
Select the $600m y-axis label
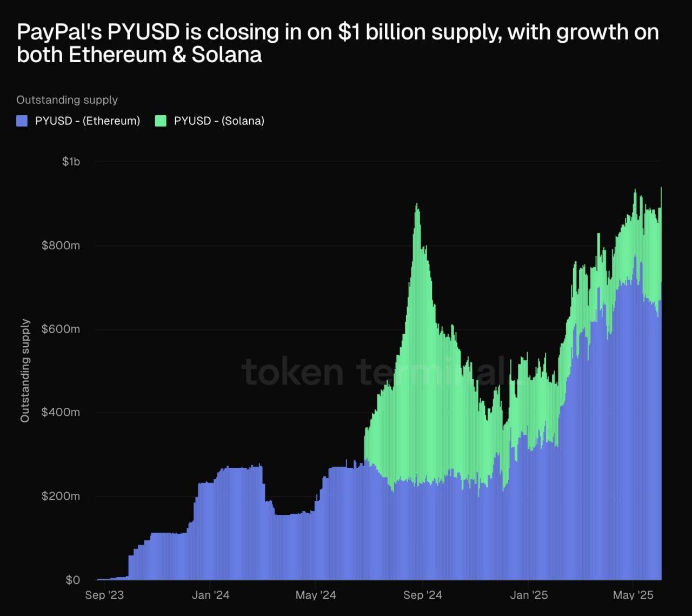pos(61,329)
